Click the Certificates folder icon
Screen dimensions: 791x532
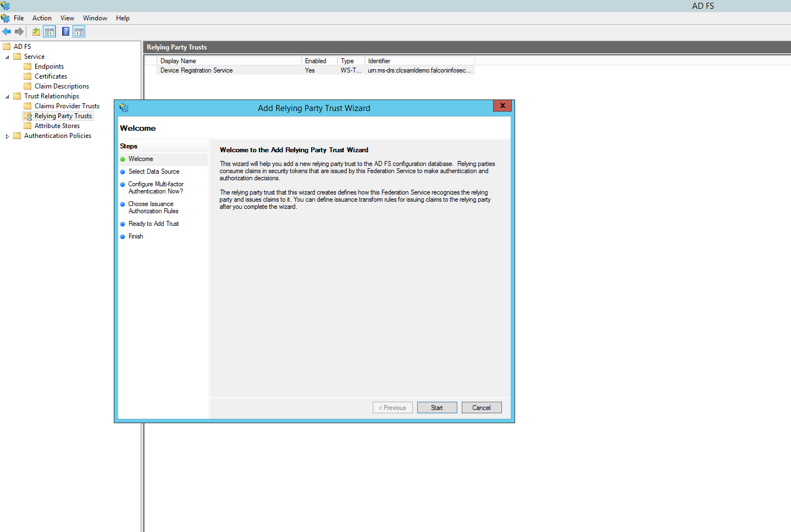click(x=27, y=76)
